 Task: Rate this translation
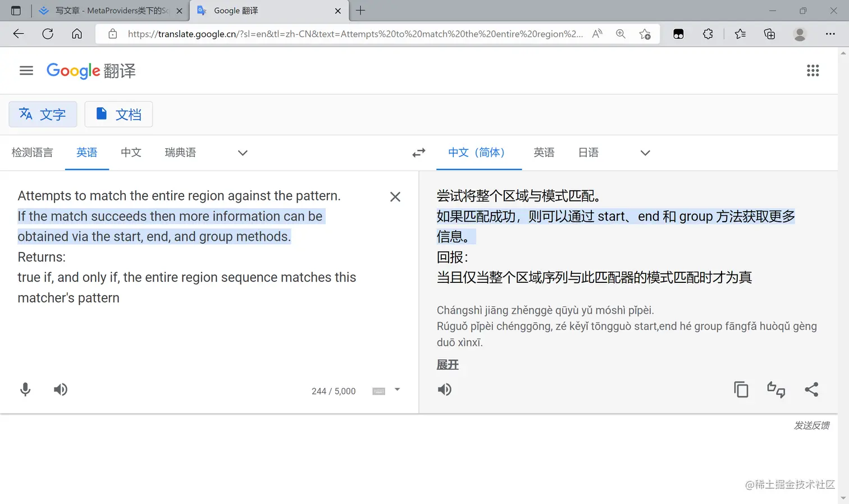click(776, 390)
